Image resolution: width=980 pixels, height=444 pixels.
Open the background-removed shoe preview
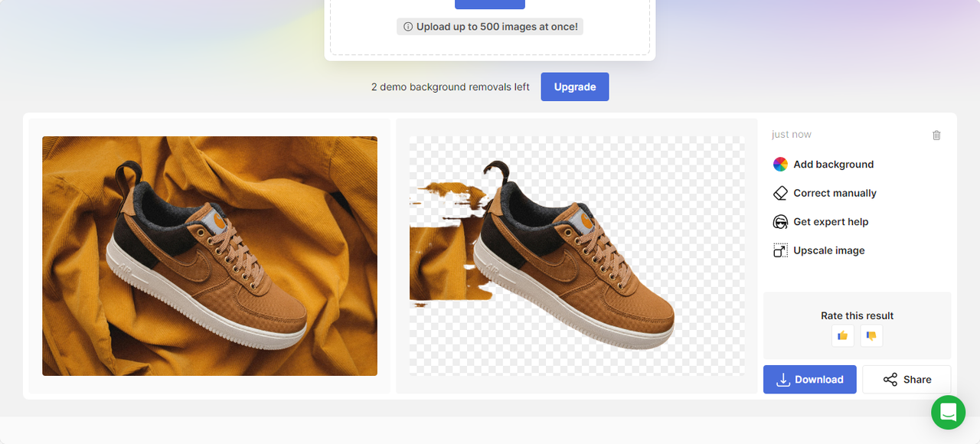point(577,256)
